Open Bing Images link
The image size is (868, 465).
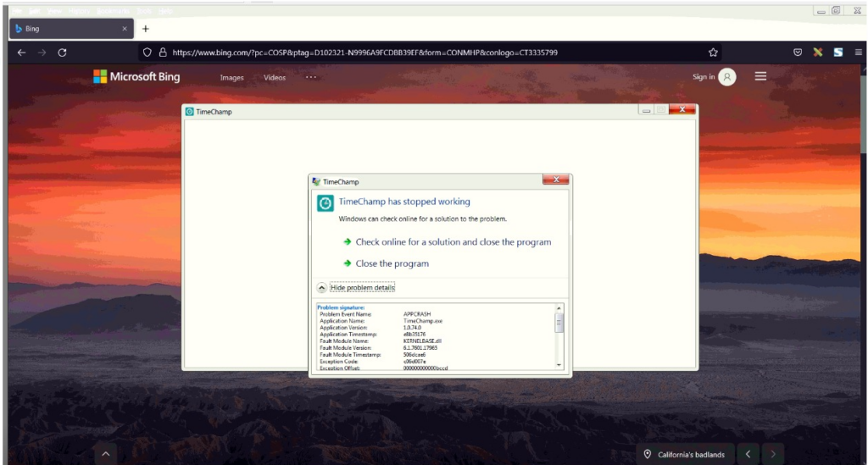pyautogui.click(x=232, y=78)
